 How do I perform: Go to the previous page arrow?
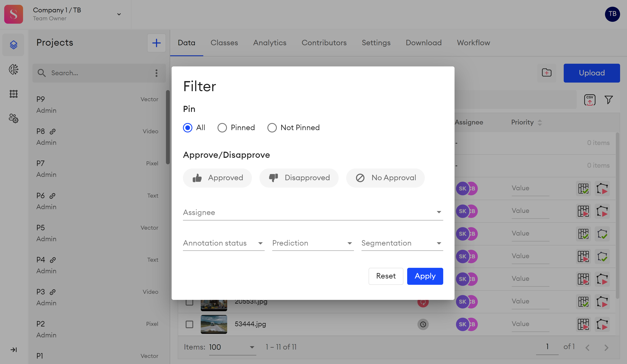tap(587, 348)
